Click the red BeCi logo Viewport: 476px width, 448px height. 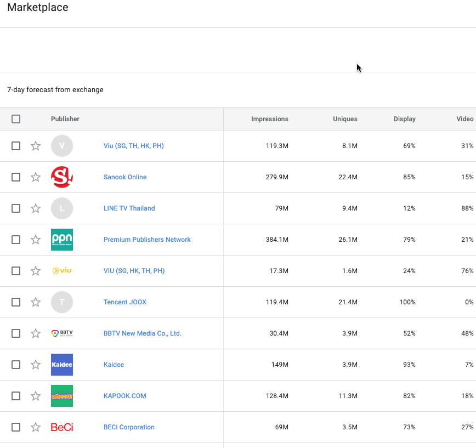[x=62, y=427]
